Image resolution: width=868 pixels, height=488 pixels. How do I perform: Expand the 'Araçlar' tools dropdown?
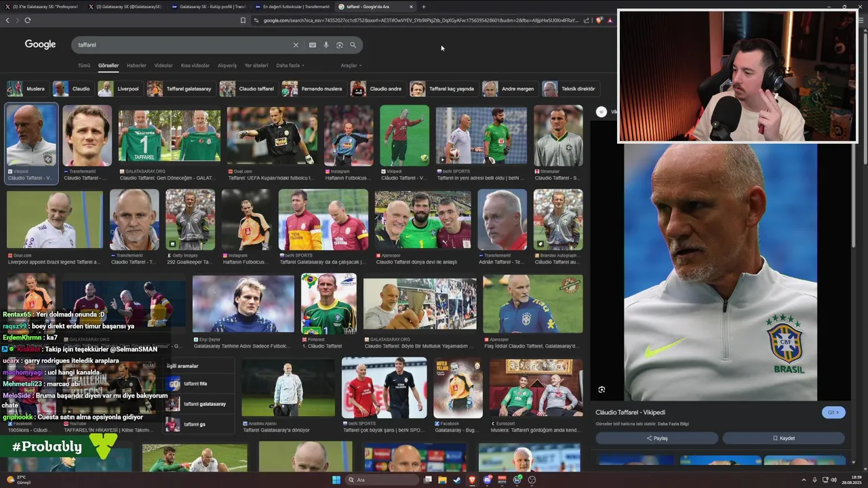(351, 66)
